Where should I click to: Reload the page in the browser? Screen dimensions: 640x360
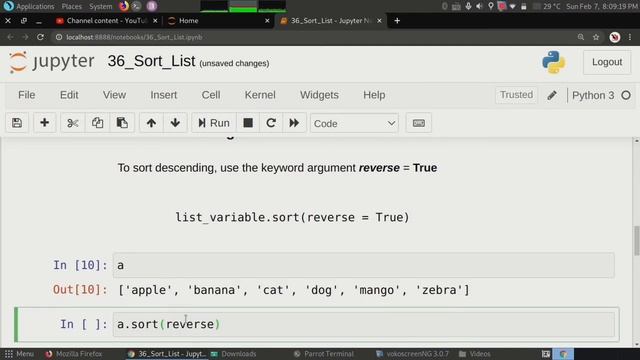(40, 37)
